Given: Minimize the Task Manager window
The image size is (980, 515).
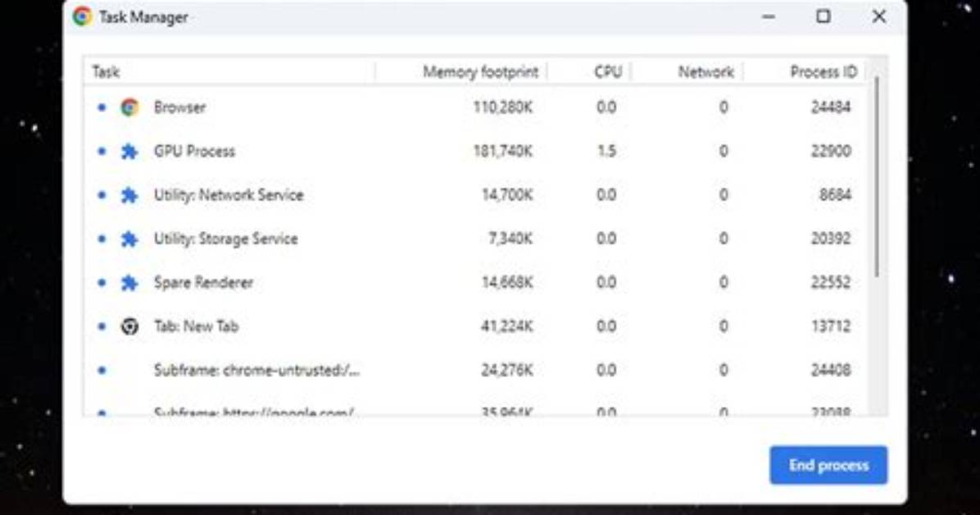Looking at the screenshot, I should 768,17.
